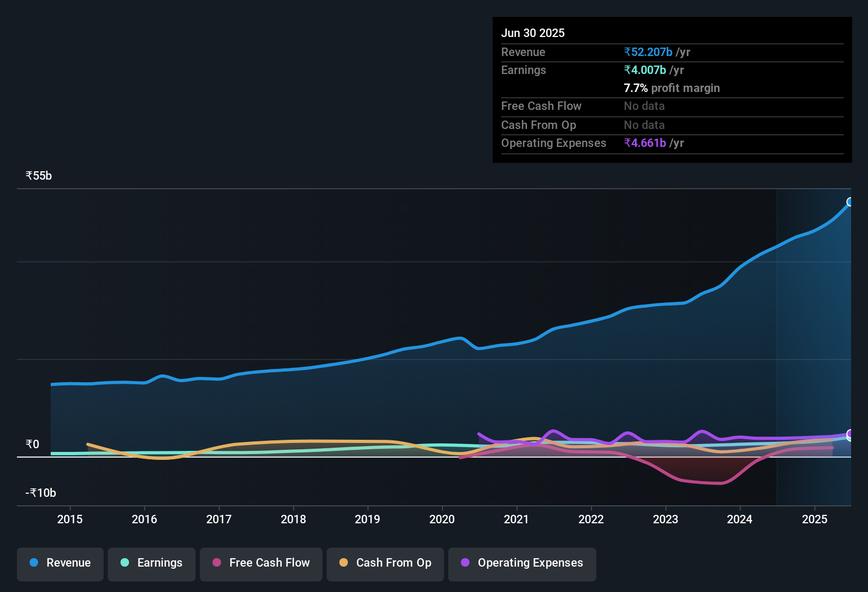Click the ₹55b axis label

38,175
